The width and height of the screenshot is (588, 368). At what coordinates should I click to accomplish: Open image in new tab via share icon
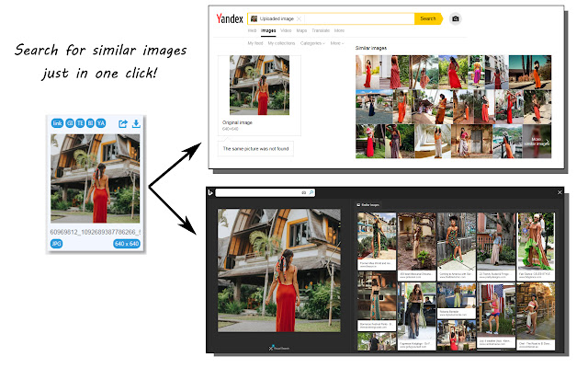pos(123,123)
